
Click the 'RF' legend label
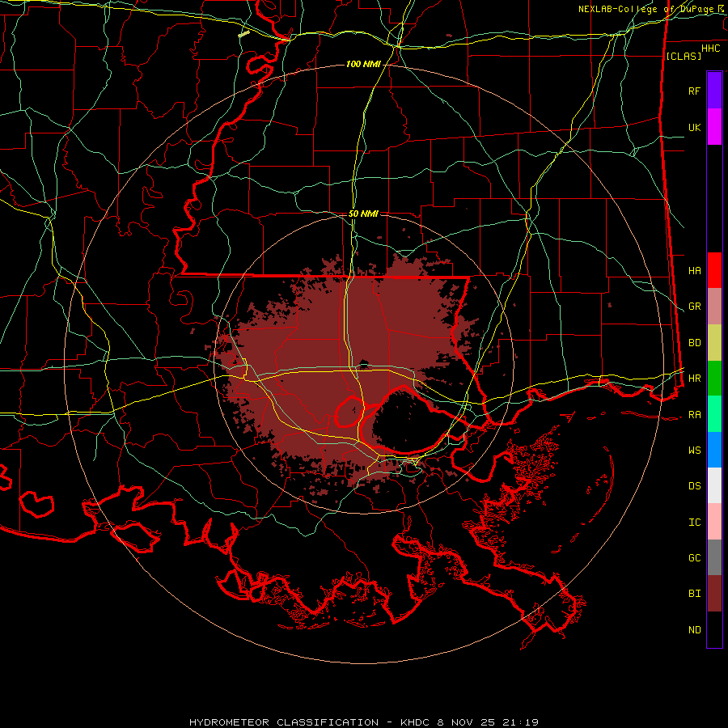coord(694,91)
